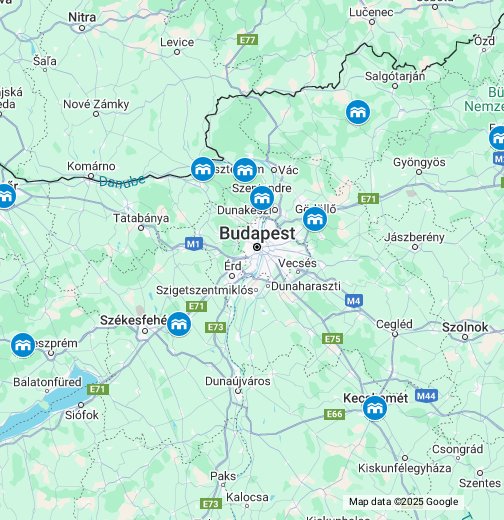Select the E77 route badge
Viewport: 504px width, 520px height.
(248, 40)
